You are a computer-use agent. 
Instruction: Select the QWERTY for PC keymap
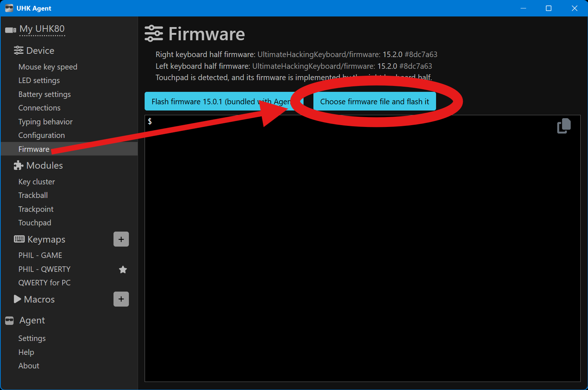coord(44,283)
